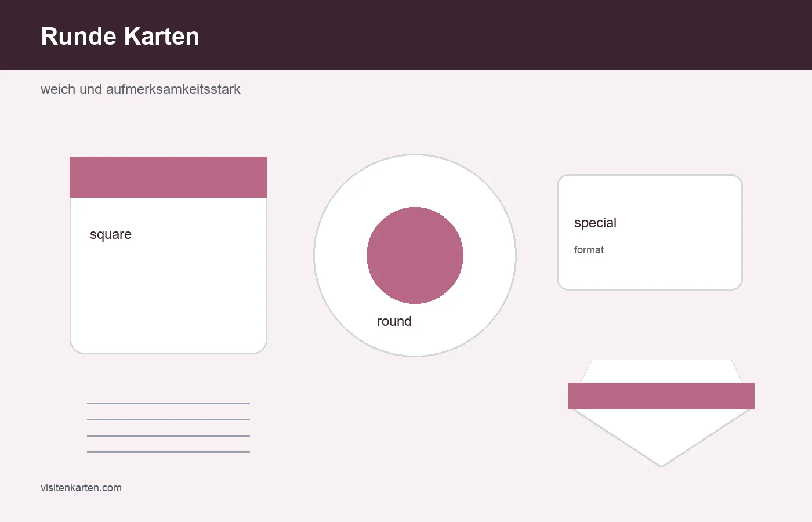Click the bottom gray horizontal line

pos(168,452)
